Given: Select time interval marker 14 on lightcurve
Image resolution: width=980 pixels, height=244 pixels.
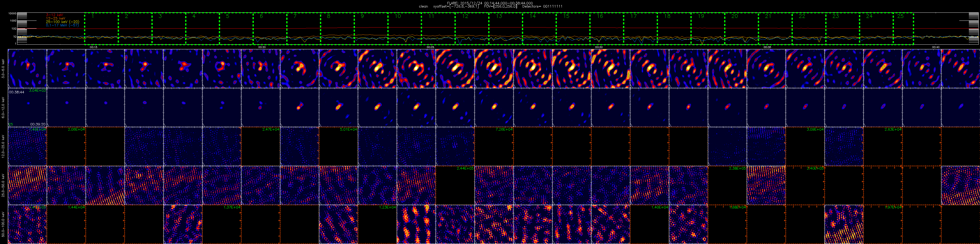Looking at the screenshot, I should pos(532,16).
